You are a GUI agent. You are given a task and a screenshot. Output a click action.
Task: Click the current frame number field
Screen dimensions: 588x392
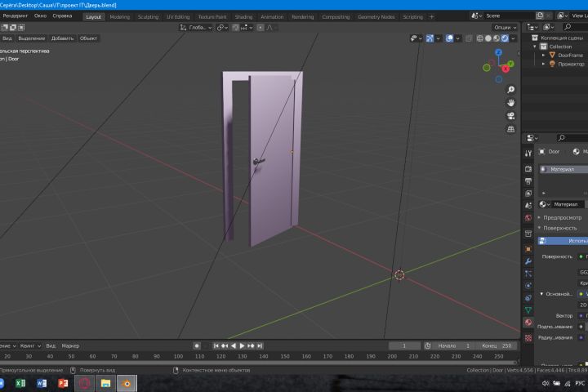click(404, 346)
